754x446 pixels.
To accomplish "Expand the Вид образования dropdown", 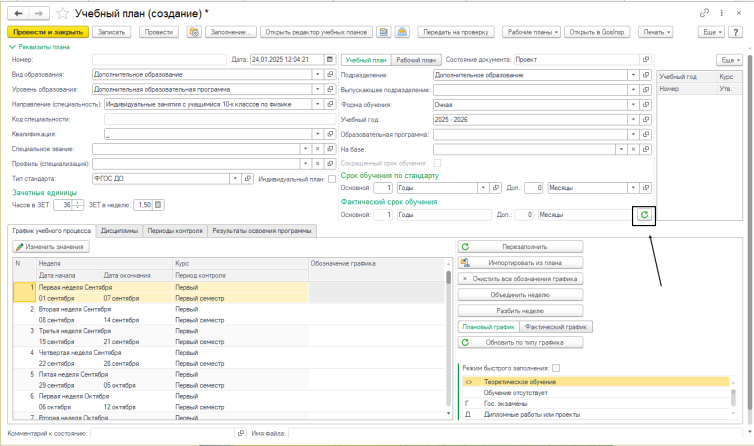I will pyautogui.click(x=317, y=74).
